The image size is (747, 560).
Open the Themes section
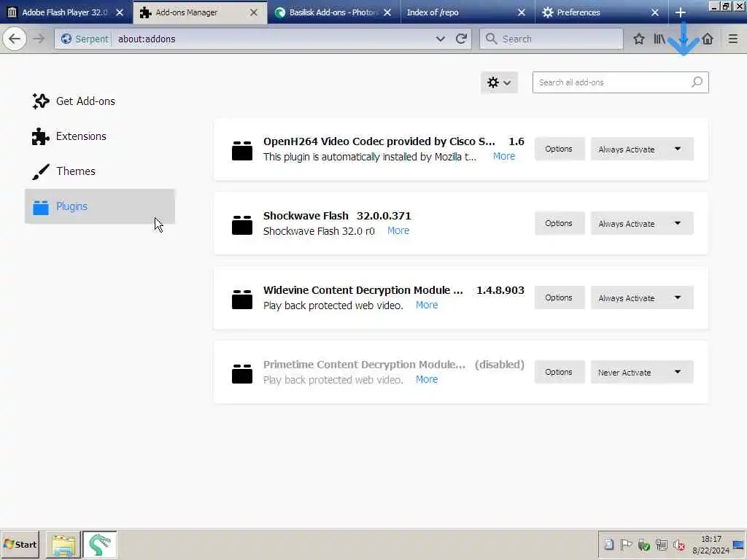(x=99, y=171)
